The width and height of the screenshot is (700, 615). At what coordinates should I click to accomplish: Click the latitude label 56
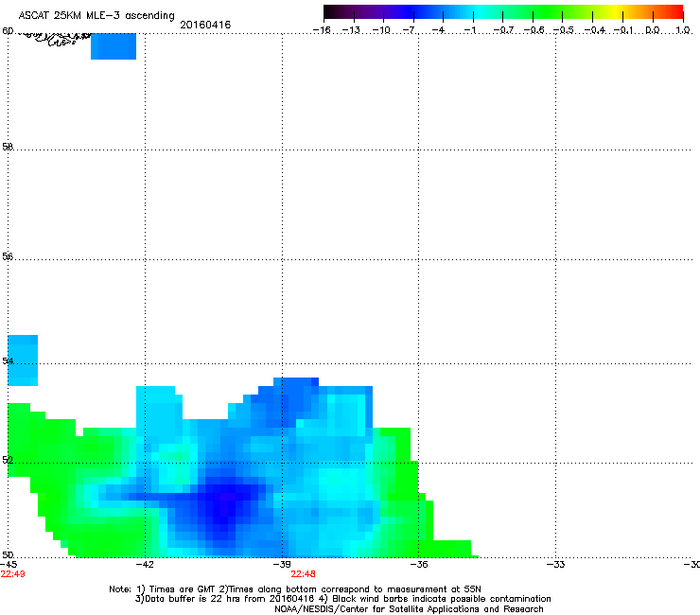coord(8,256)
